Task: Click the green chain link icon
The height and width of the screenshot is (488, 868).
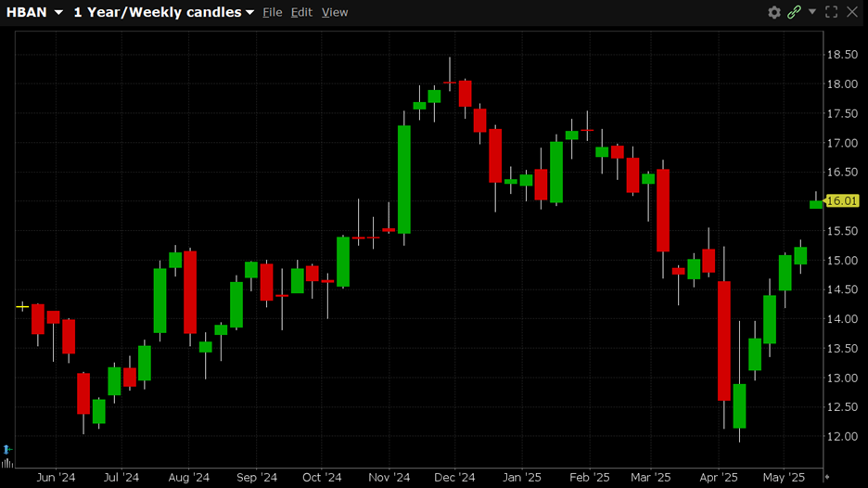Action: point(795,12)
